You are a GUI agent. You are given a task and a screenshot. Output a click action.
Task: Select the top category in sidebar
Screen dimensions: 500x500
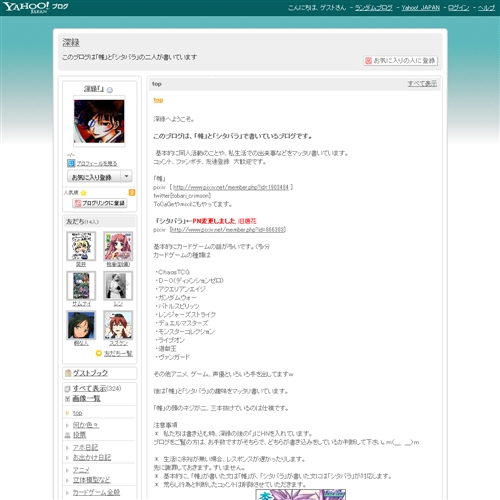pos(77,413)
